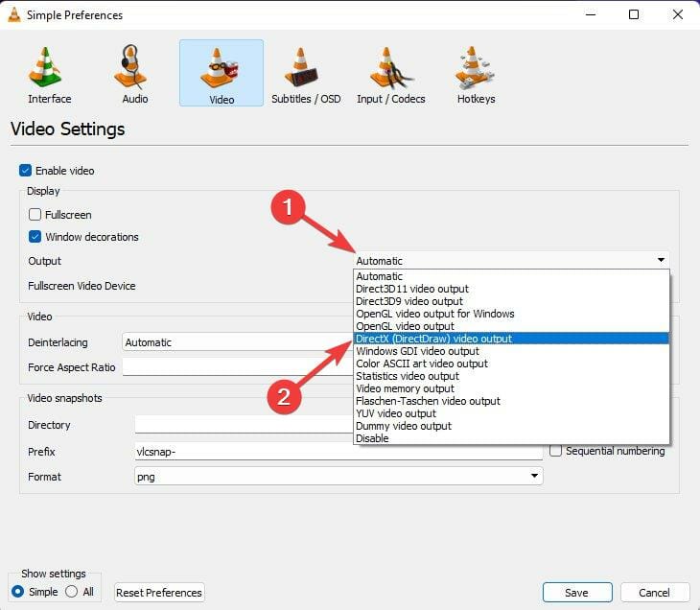Choose Flaschen-Taschen video output
Screen dimensions: 700x610
tap(512, 401)
